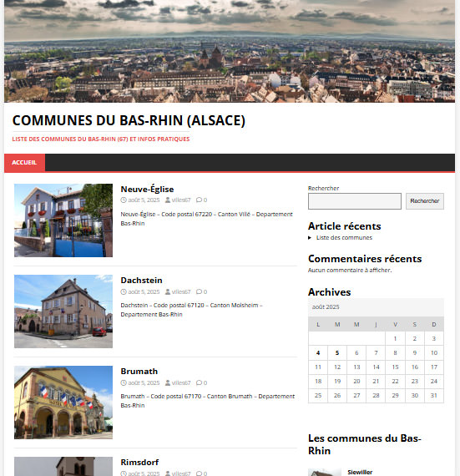Click the août 2025 calendar caption

[326, 307]
